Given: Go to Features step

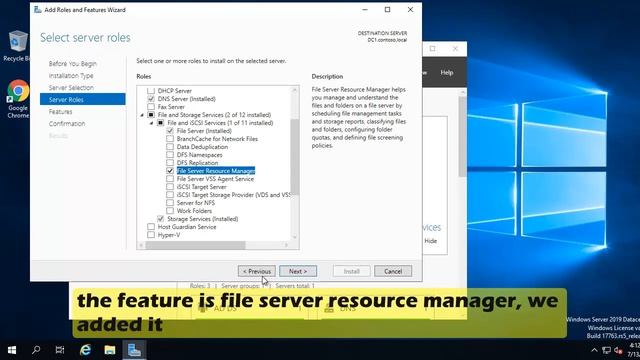Looking at the screenshot, I should click(x=60, y=111).
